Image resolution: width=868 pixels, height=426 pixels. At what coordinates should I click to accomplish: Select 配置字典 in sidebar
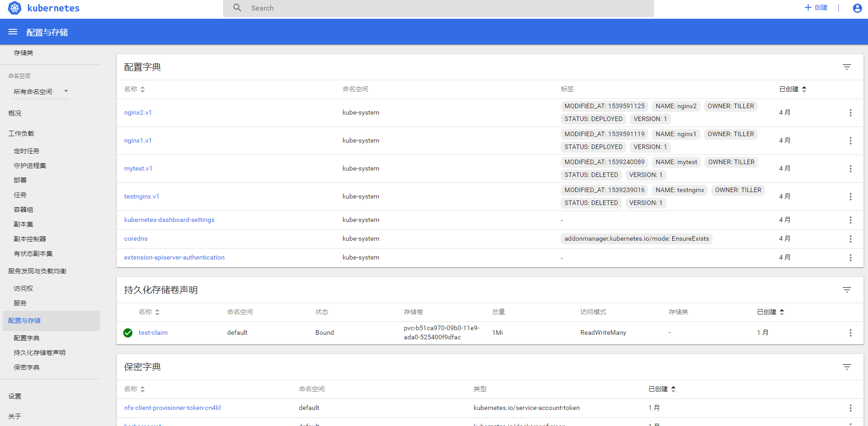tap(27, 338)
